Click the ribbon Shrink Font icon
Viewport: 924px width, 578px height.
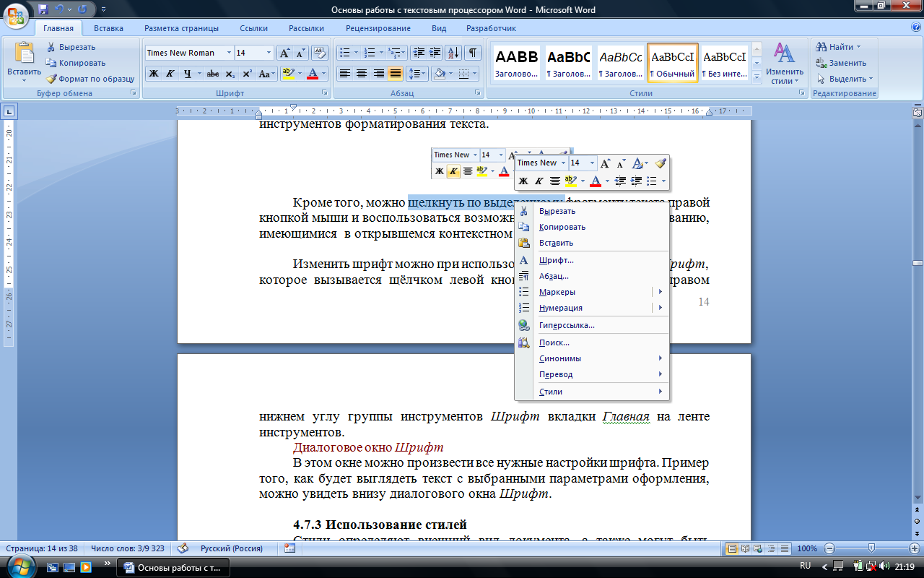click(300, 53)
